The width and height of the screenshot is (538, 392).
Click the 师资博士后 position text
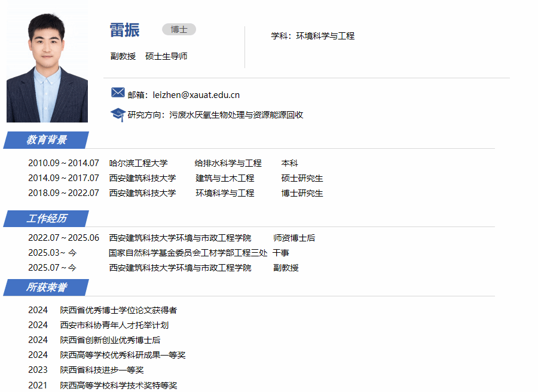pos(294,238)
